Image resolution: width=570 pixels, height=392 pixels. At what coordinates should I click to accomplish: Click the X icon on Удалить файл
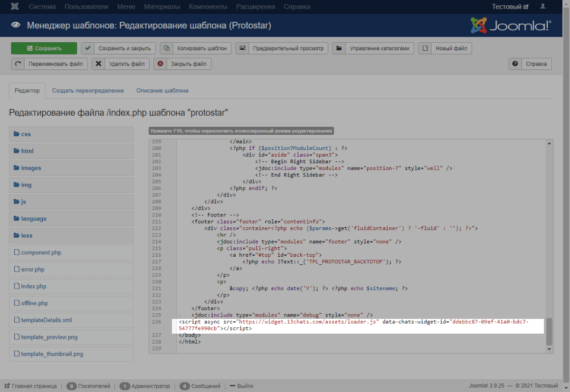[x=98, y=64]
